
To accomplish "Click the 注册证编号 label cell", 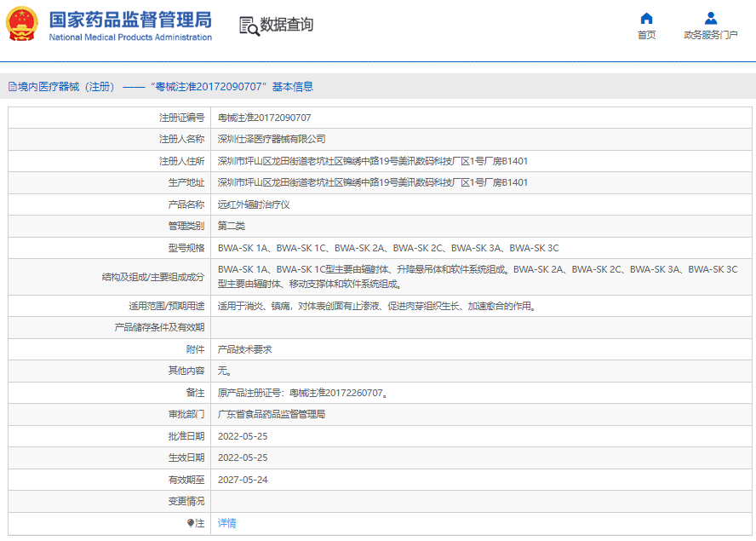I will point(110,118).
